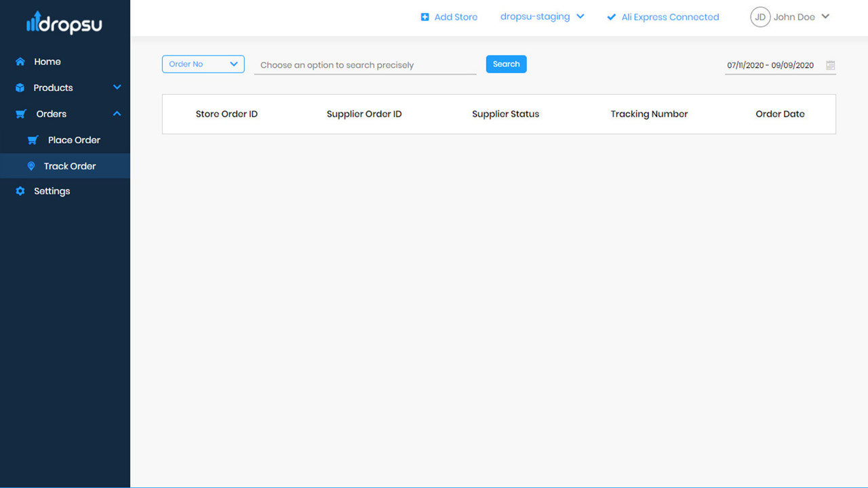868x488 pixels.
Task: Select the Track Order location pin icon
Action: click(31, 165)
